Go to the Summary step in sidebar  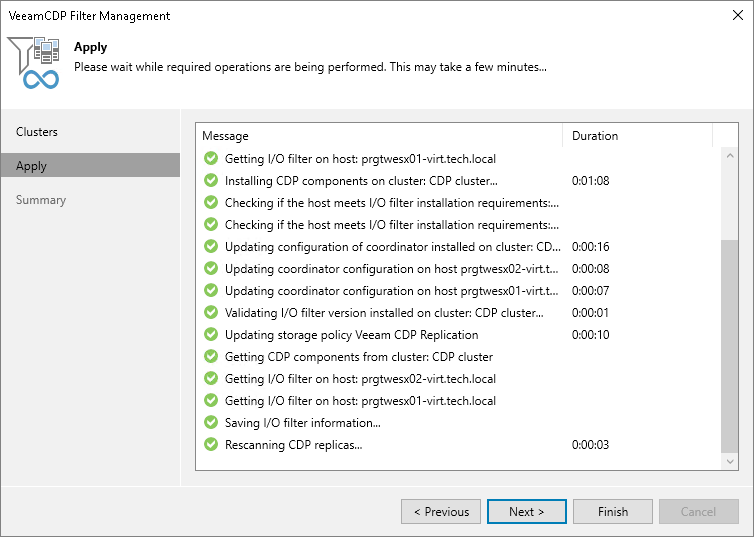coord(90,200)
